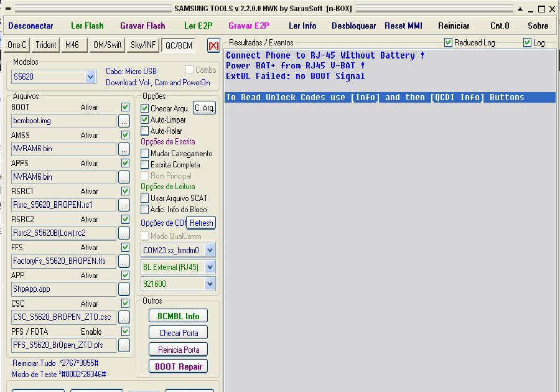Click Cnt.0 menu item
The width and height of the screenshot is (560, 392).
click(500, 26)
